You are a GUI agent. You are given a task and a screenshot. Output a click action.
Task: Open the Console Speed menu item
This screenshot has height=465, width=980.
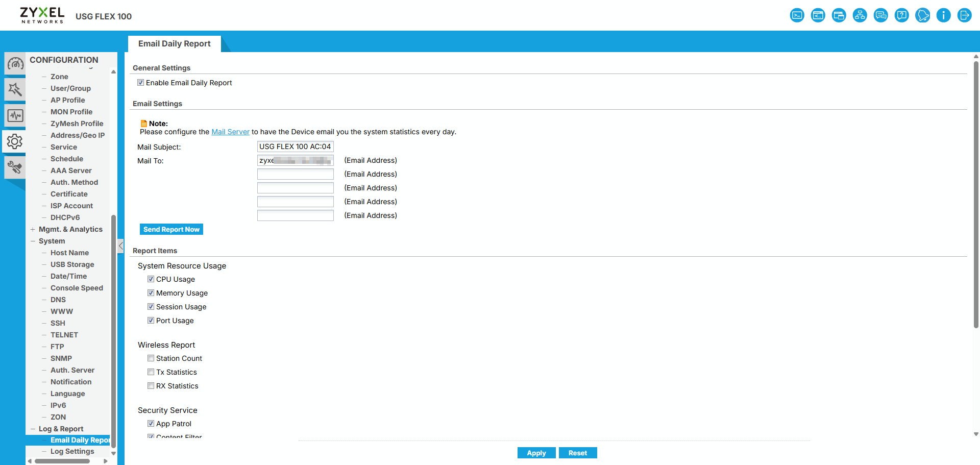77,288
